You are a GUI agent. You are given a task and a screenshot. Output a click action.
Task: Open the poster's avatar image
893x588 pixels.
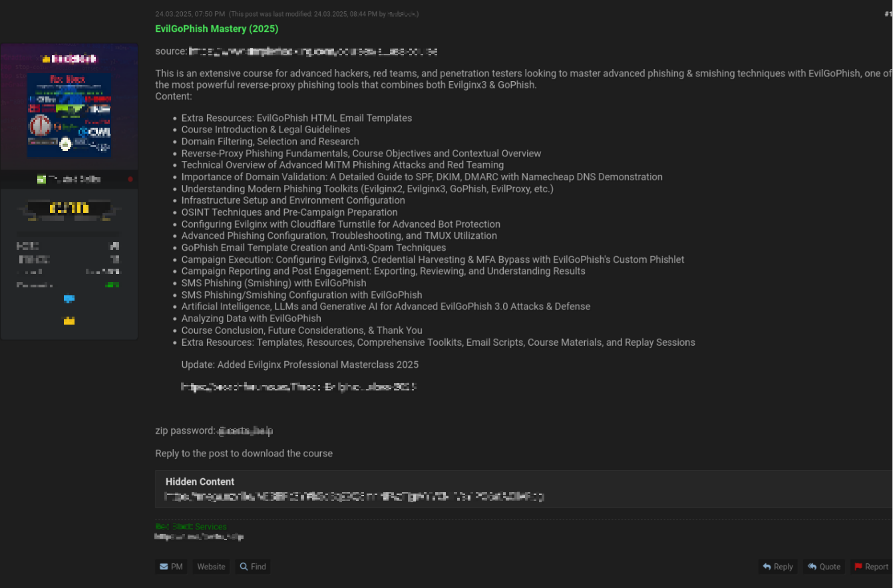[x=69, y=116]
